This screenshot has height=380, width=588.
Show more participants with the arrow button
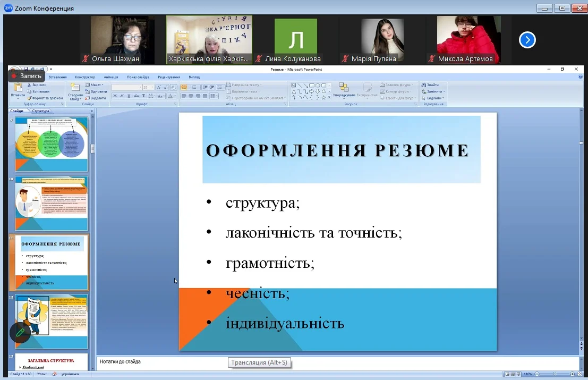pyautogui.click(x=527, y=40)
